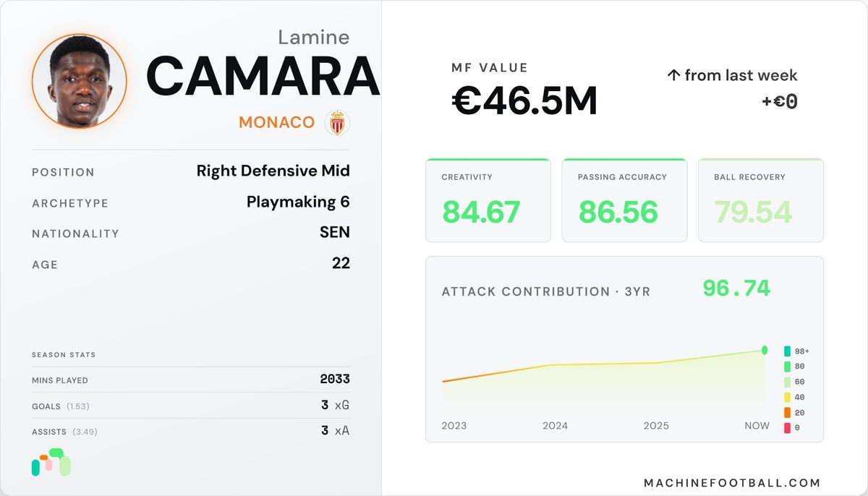Image resolution: width=868 pixels, height=496 pixels.
Task: Click the green NOW data point on chart
Action: point(765,350)
